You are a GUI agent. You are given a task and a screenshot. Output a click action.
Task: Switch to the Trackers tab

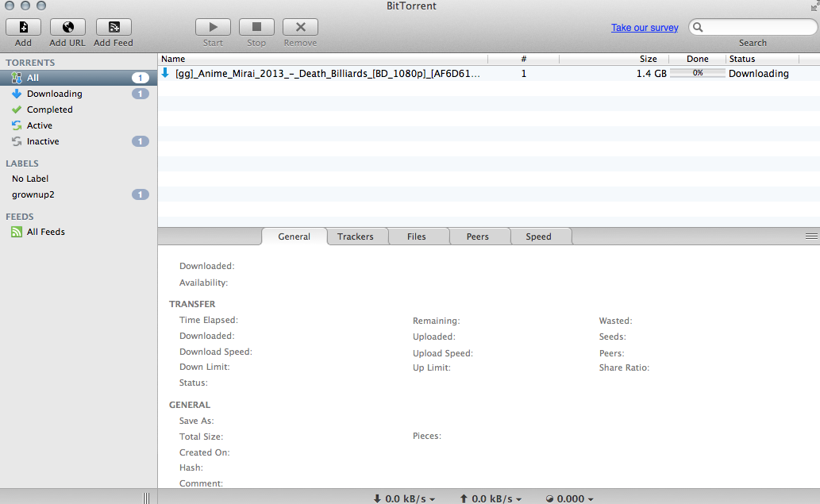coord(356,237)
